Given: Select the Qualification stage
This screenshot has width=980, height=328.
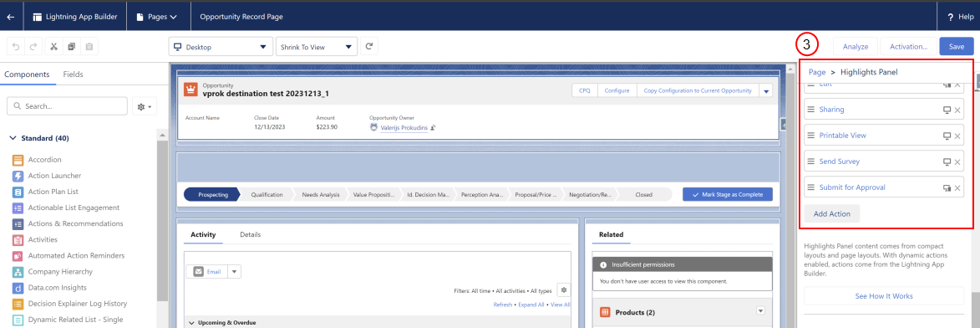Looking at the screenshot, I should 267,195.
